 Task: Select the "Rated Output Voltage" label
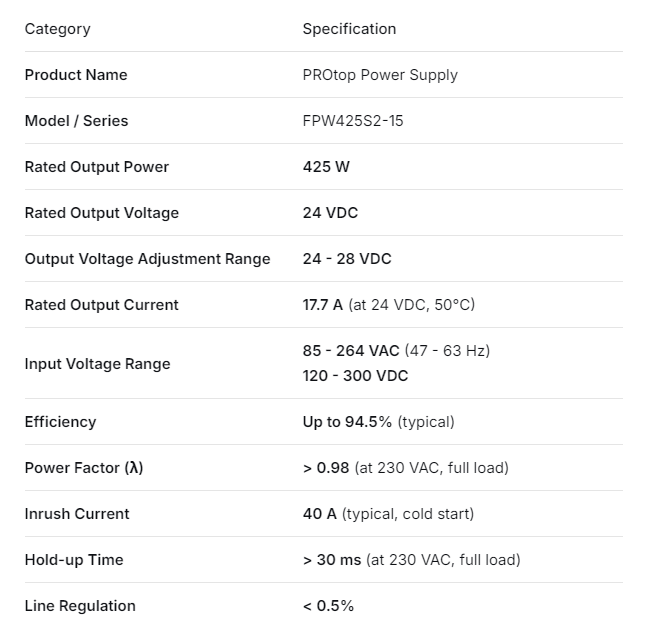[102, 213]
